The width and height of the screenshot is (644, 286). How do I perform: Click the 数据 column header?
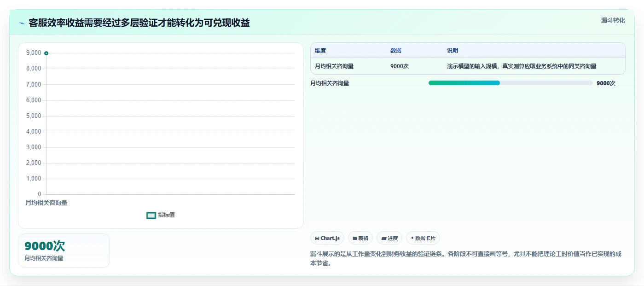[x=396, y=51]
